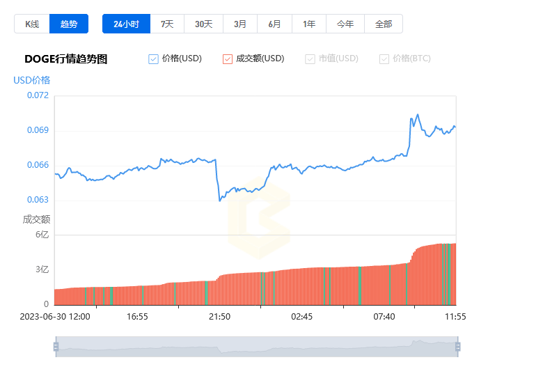Select the 1年 time range
Viewport: 543px width, 392px height.
[x=309, y=24]
